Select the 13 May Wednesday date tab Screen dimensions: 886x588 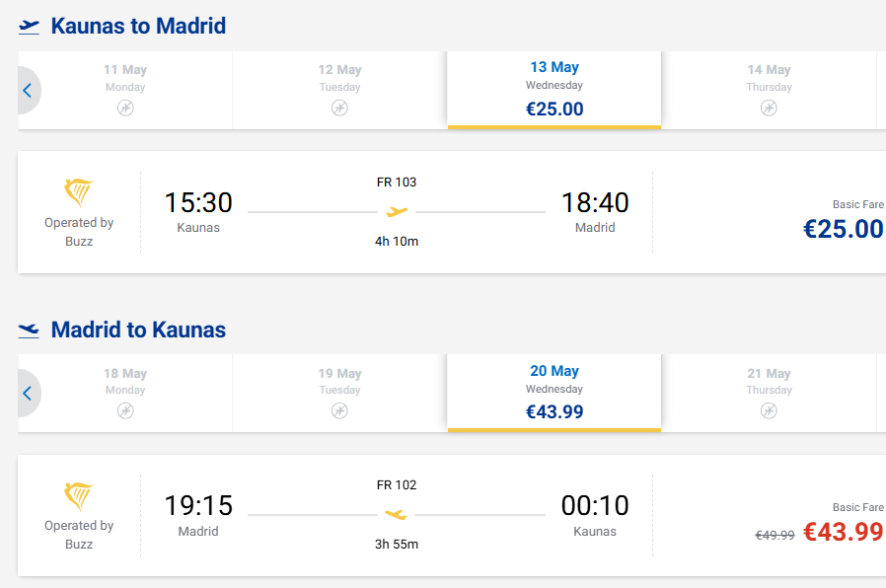click(554, 89)
